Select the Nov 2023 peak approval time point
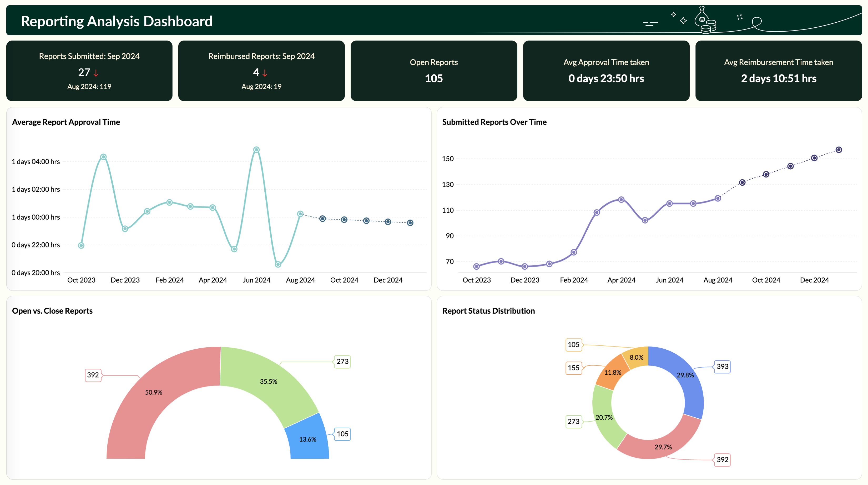Image resolution: width=868 pixels, height=485 pixels. [103, 157]
